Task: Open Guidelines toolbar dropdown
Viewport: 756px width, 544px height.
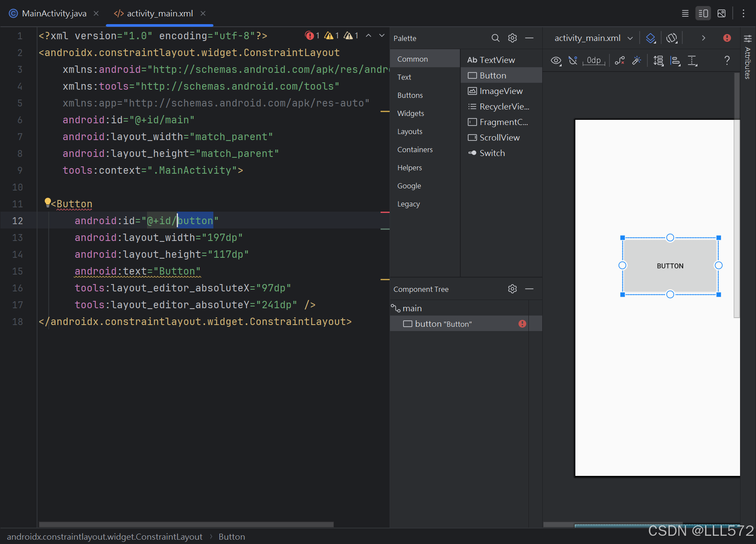Action: pyautogui.click(x=692, y=61)
